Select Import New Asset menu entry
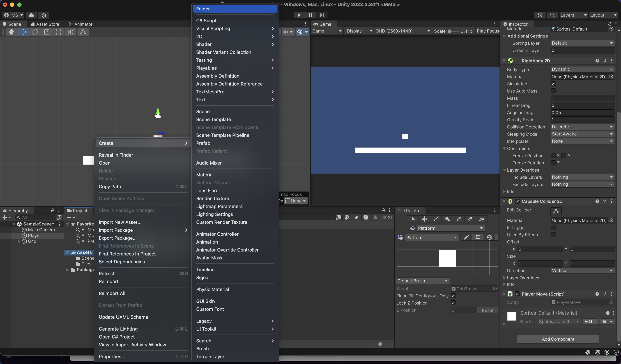621x364 pixels. [120, 222]
